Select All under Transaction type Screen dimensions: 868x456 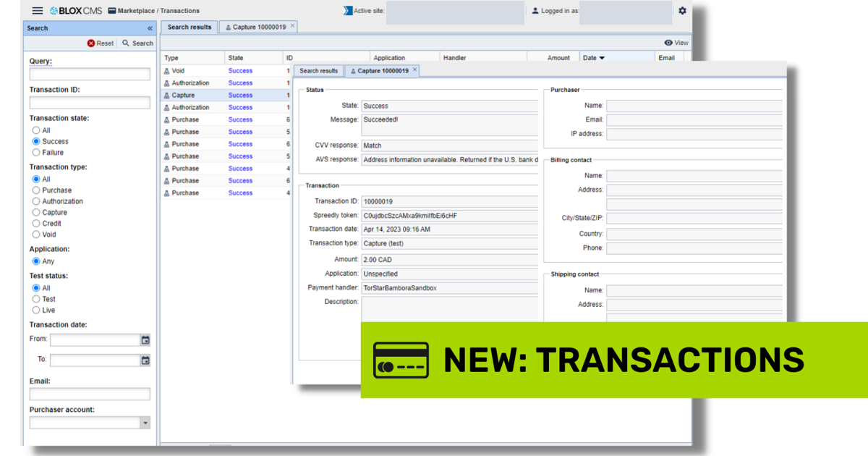(x=36, y=179)
